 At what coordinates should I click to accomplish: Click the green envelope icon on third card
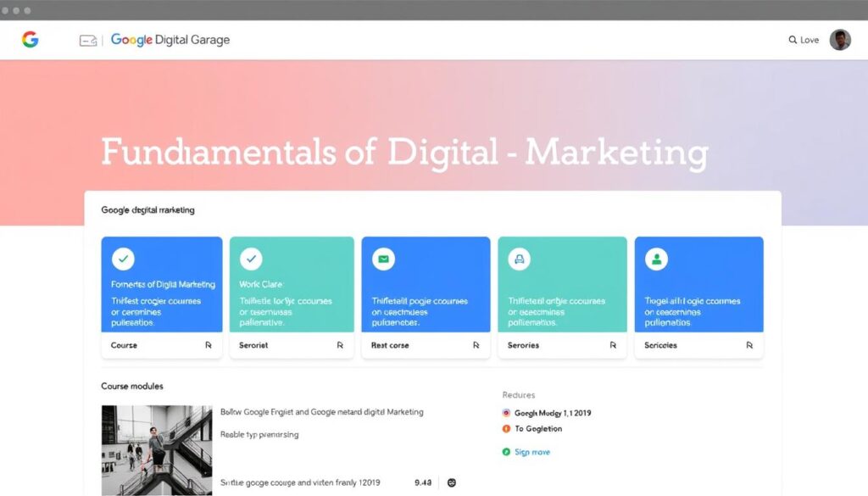point(383,259)
